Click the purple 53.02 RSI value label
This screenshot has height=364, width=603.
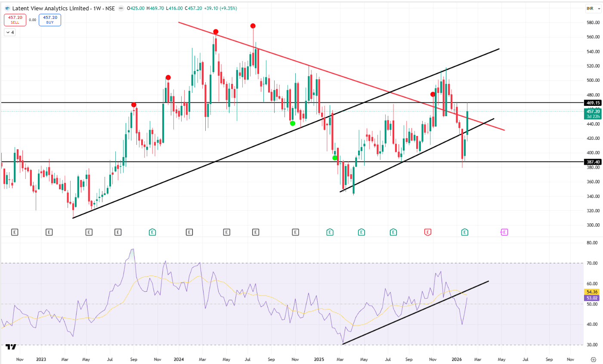pyautogui.click(x=592, y=298)
